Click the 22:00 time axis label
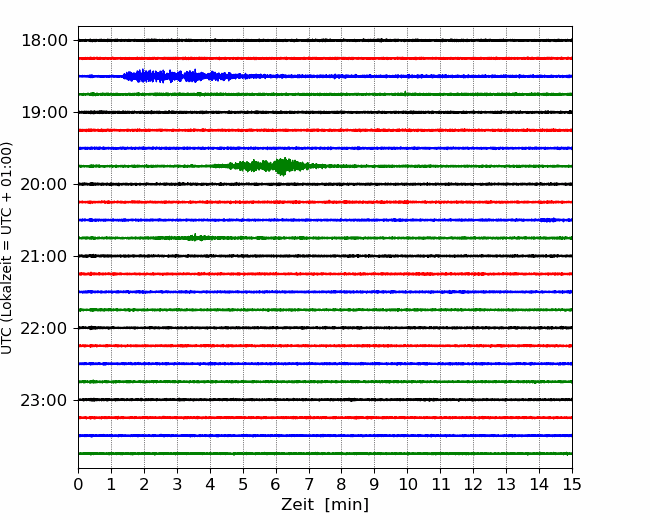The height and width of the screenshot is (520, 650). click(x=44, y=328)
